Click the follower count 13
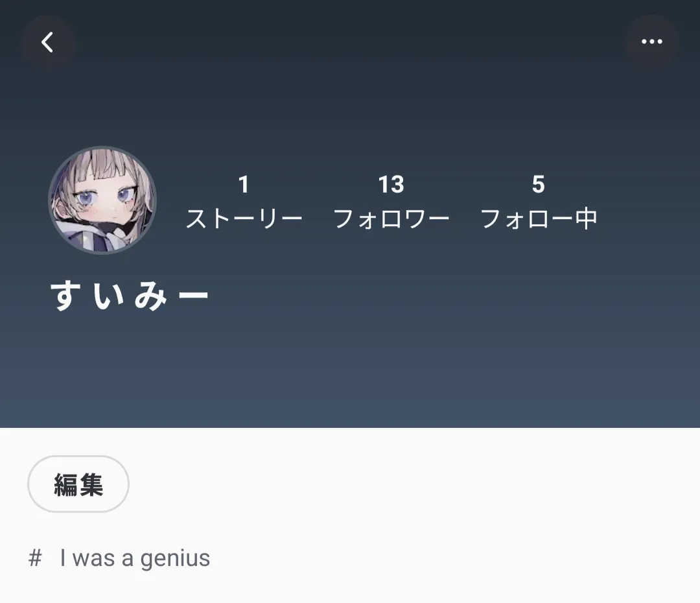This screenshot has width=700, height=603. tap(391, 184)
